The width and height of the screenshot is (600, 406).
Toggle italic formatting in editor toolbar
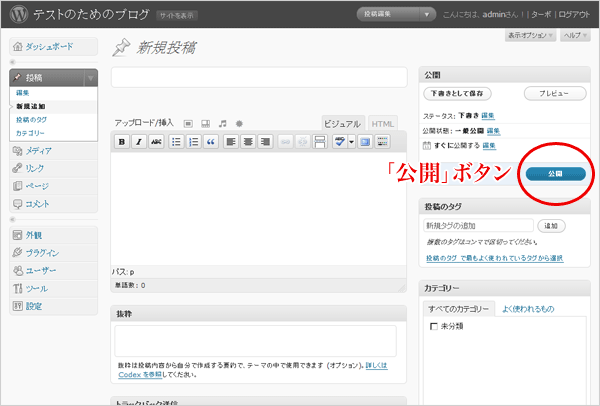coord(139,142)
